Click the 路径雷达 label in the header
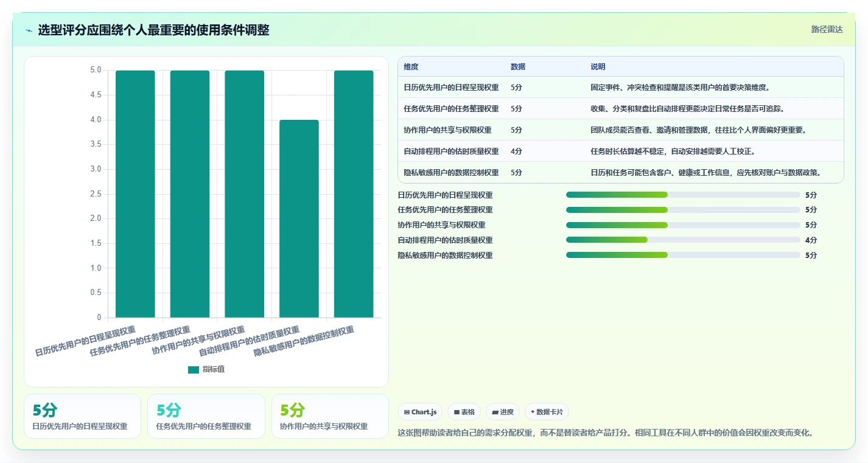868x463 pixels. (x=827, y=29)
